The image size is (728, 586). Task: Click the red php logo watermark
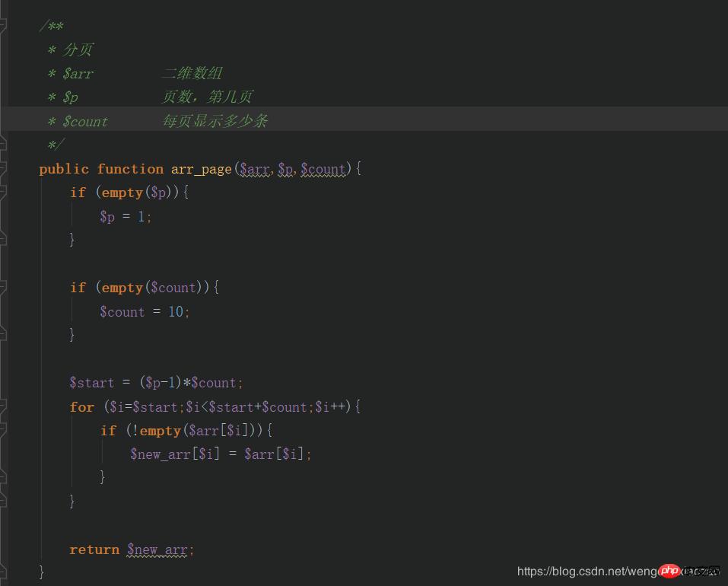669,571
